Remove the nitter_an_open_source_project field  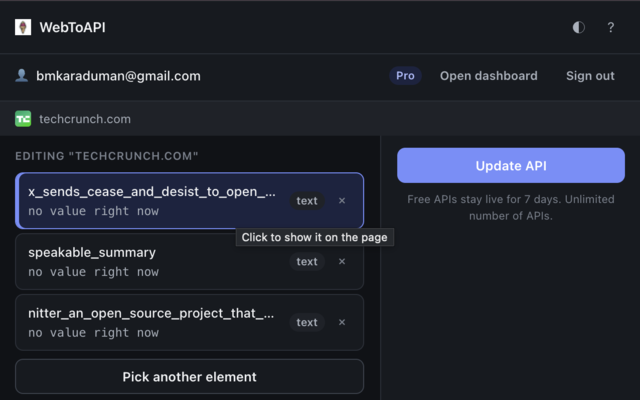[342, 322]
